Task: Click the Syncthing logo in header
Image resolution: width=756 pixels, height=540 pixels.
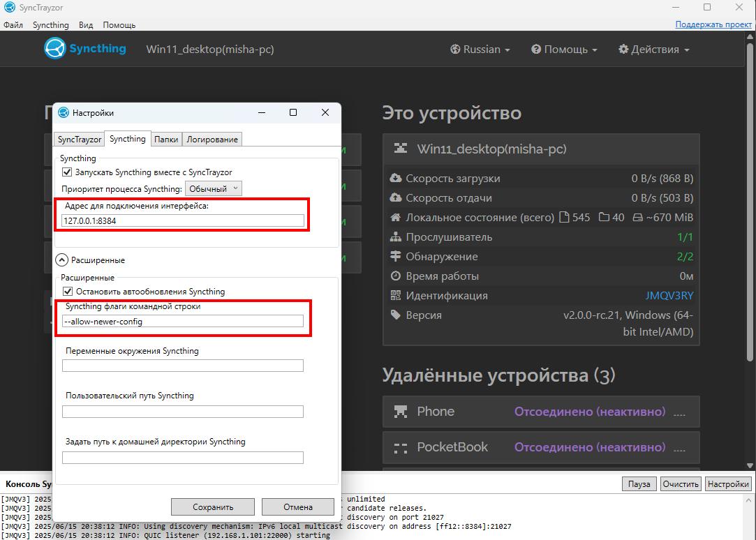Action: (x=85, y=49)
